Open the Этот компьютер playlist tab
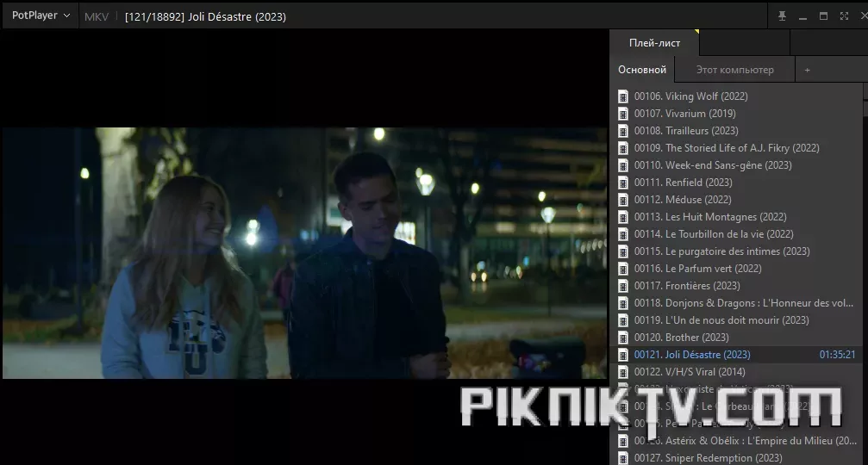This screenshot has width=868, height=465. click(x=734, y=70)
